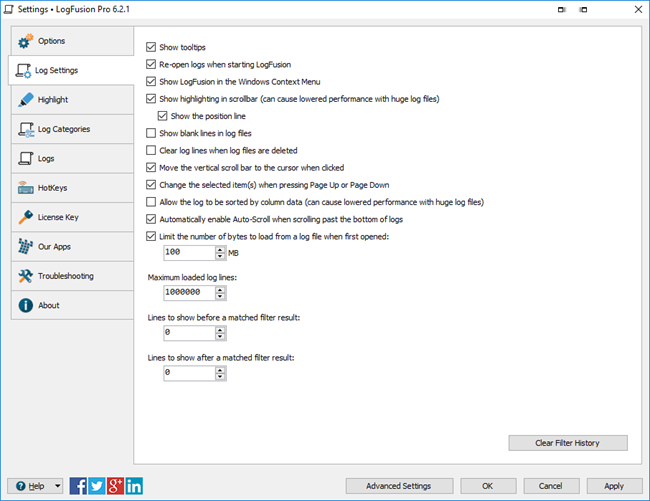This screenshot has width=650, height=501.
Task: Enable Show blank lines in log files
Action: 151,133
